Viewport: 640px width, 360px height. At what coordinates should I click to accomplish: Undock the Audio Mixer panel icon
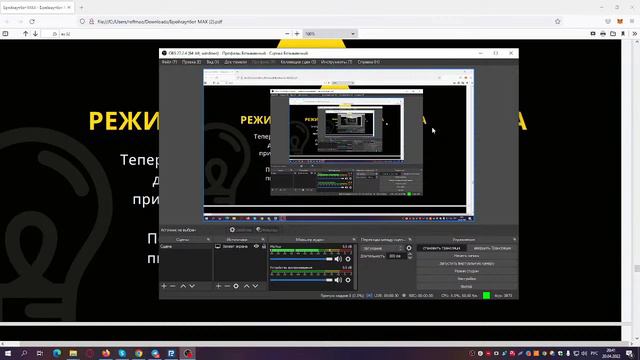click(354, 240)
